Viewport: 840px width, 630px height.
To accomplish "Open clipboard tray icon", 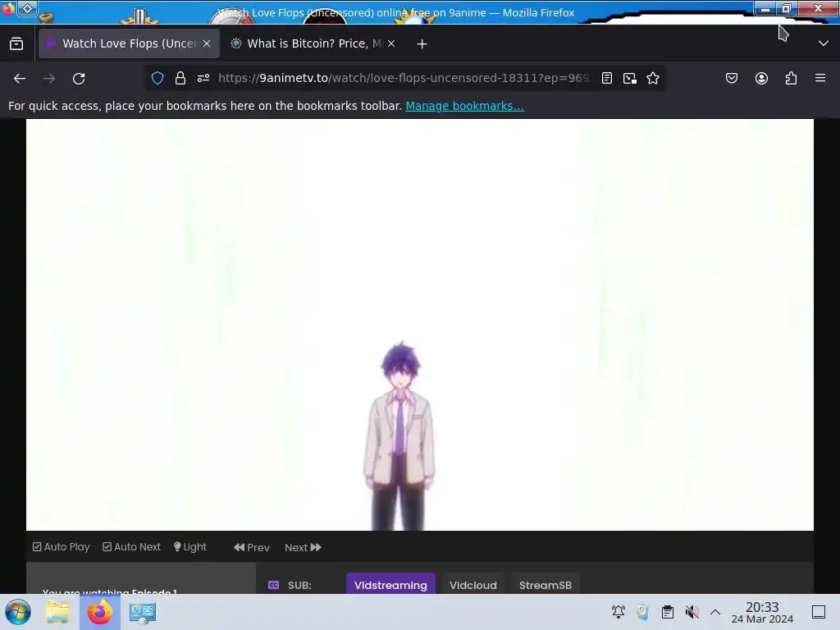I will click(x=668, y=612).
